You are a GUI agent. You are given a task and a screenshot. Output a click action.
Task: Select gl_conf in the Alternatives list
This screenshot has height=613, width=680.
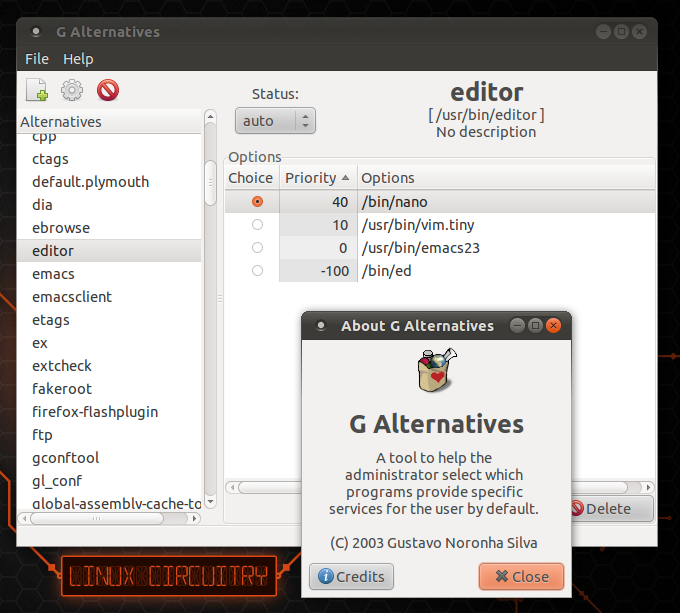pyautogui.click(x=109, y=480)
